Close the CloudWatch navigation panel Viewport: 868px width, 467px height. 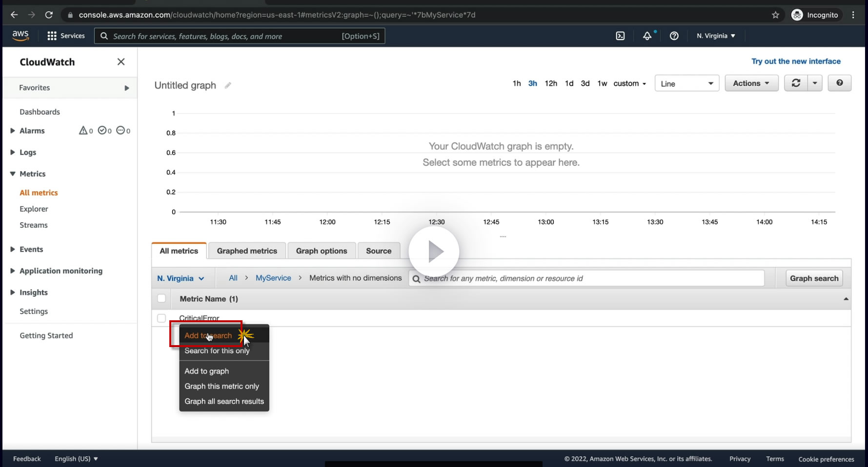pyautogui.click(x=121, y=61)
